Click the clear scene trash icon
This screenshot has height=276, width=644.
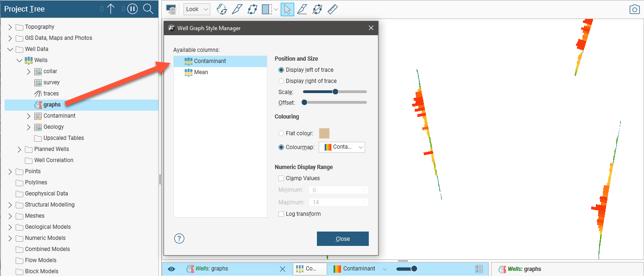pos(171,9)
